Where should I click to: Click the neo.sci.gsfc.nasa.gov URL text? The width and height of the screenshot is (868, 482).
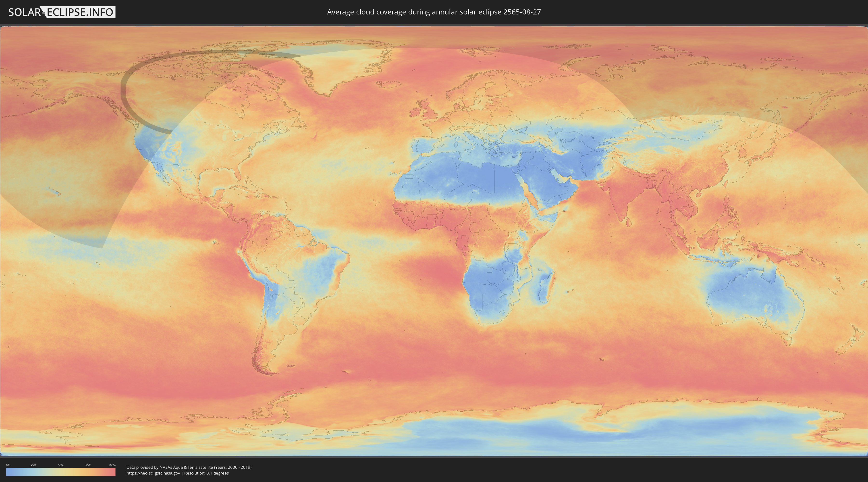[153, 473]
